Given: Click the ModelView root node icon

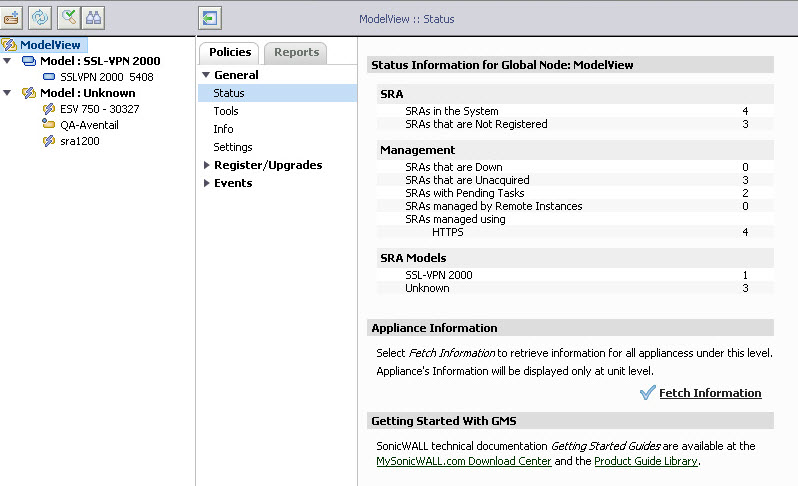Looking at the screenshot, I should click(x=9, y=45).
